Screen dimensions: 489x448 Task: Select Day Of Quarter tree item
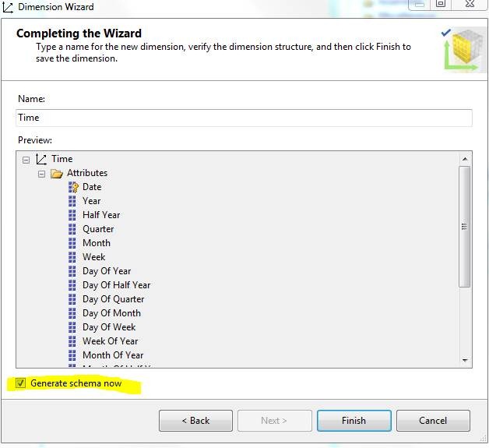click(113, 299)
